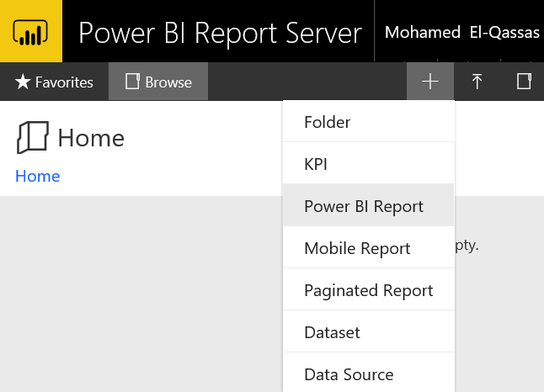The height and width of the screenshot is (392, 544).
Task: Select Data Source menu entry
Action: [369, 373]
